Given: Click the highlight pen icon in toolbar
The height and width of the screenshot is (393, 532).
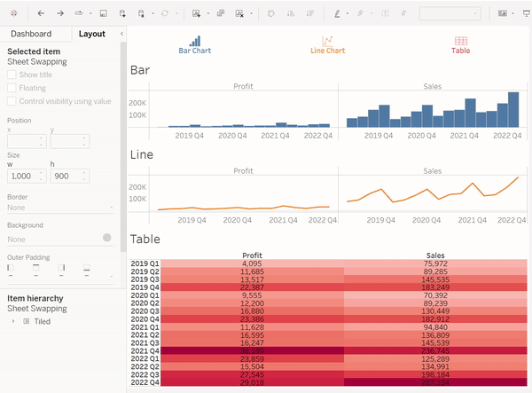Looking at the screenshot, I should pyautogui.click(x=337, y=14).
